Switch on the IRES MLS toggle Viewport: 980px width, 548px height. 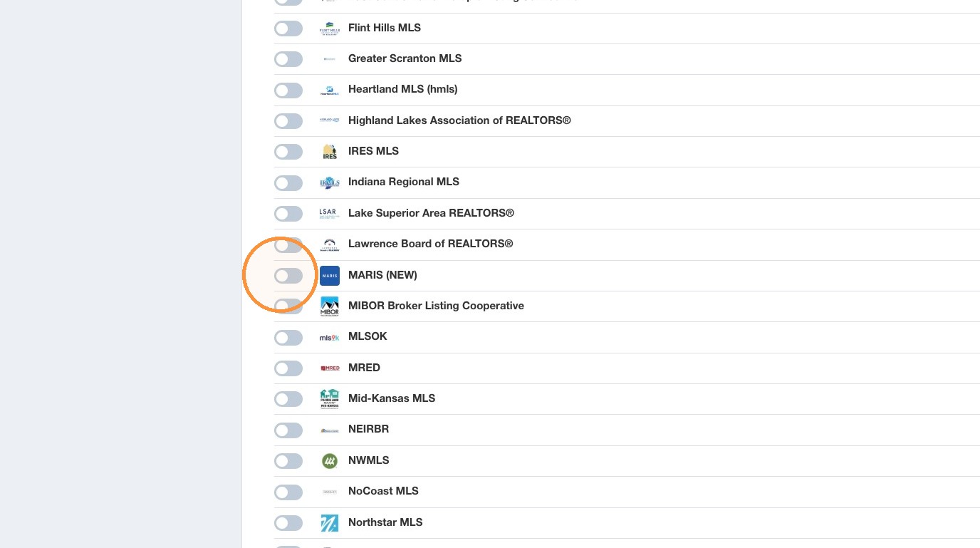click(x=288, y=152)
